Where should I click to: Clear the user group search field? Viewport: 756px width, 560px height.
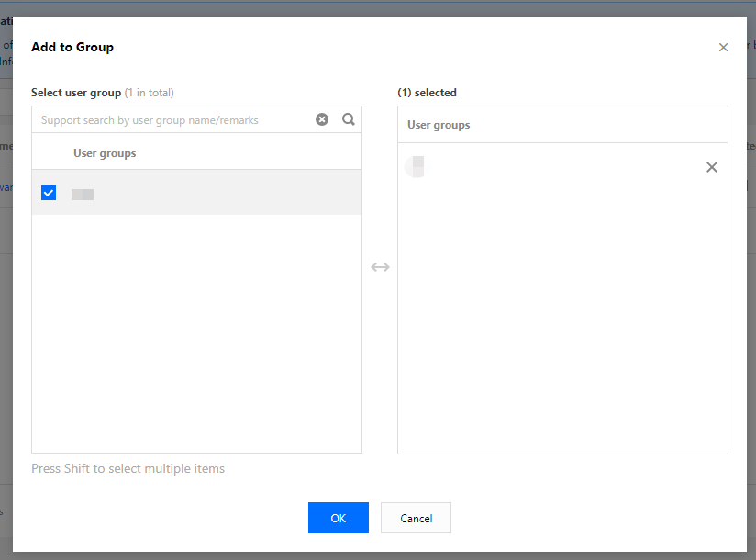point(322,119)
